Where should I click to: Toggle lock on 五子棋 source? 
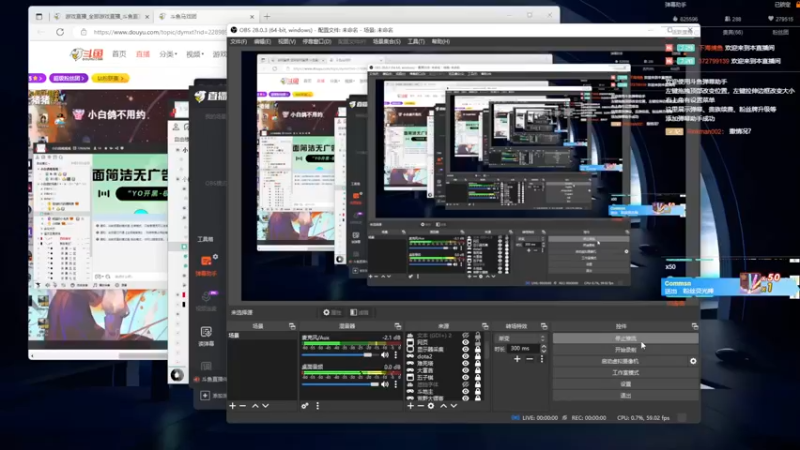click(x=478, y=378)
